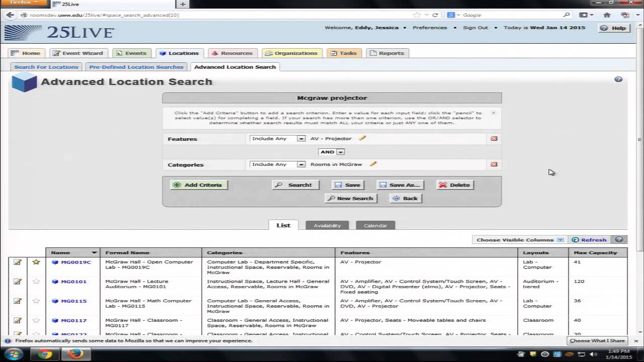
Task: Open the Reports tab
Action: click(386, 53)
